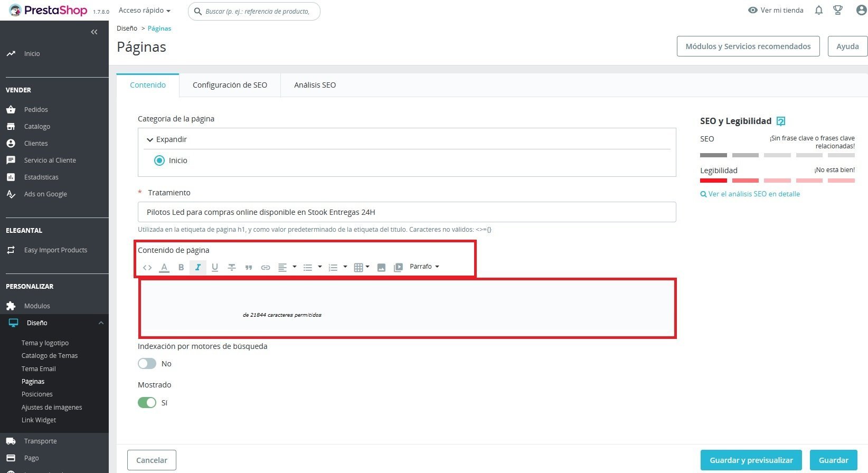Open Ver el análisis SEO en detalle link

[750, 194]
